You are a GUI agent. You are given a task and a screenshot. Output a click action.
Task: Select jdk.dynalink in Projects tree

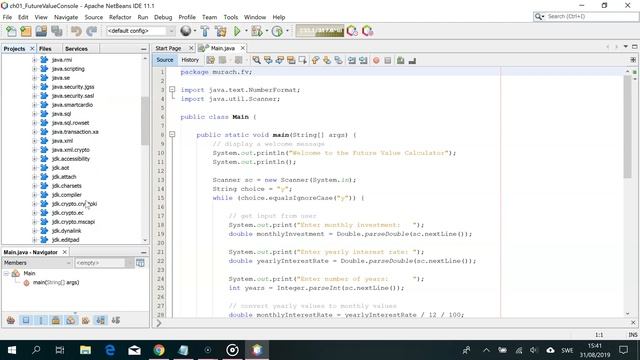coord(67,231)
